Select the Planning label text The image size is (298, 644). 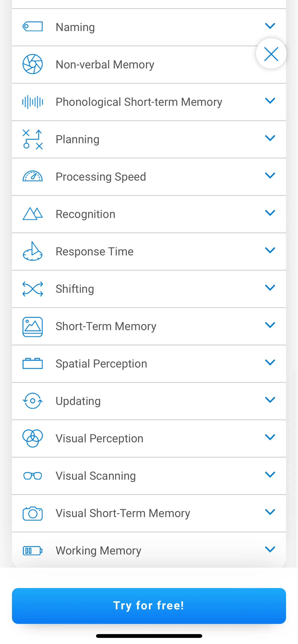(x=77, y=140)
